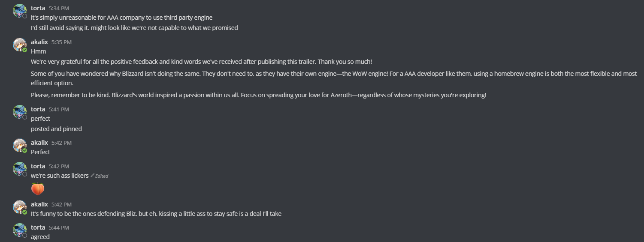Screen dimensions: 644x242
Task: Click the 'posted and pinned' message
Action: (x=56, y=129)
